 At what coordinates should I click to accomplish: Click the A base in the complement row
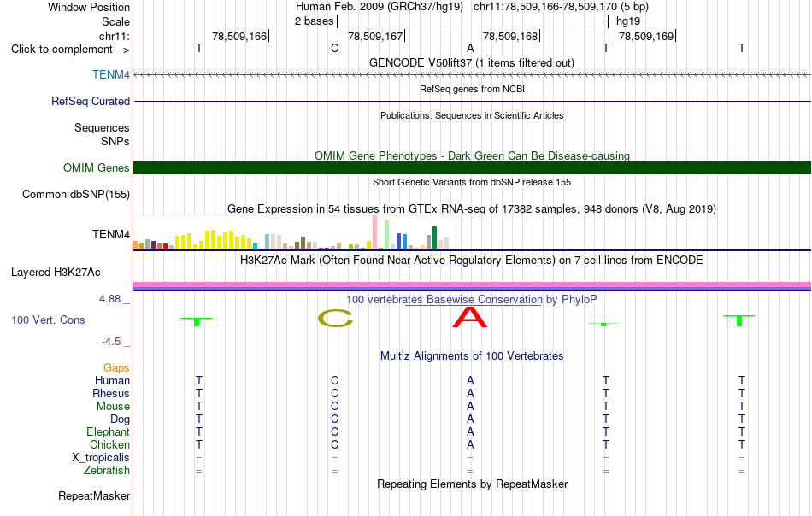click(470, 48)
